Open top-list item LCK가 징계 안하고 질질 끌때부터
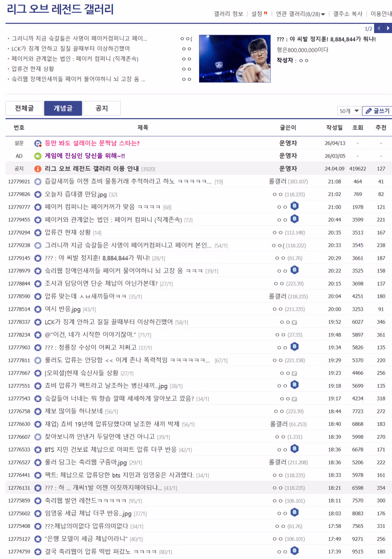Screen dimensions: 392x559 tap(71, 49)
